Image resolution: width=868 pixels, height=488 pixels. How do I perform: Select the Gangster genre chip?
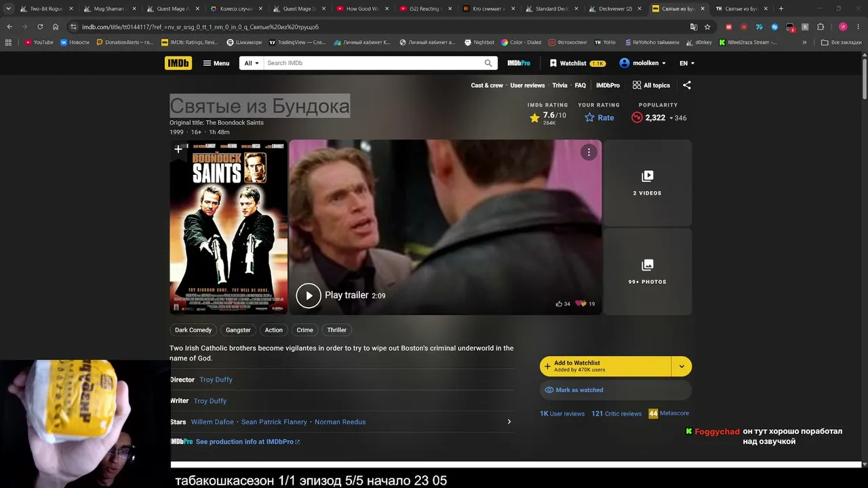238,330
